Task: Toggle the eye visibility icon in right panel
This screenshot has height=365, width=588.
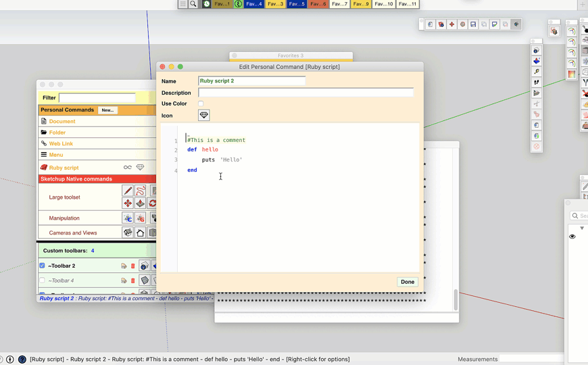Action: (572, 237)
